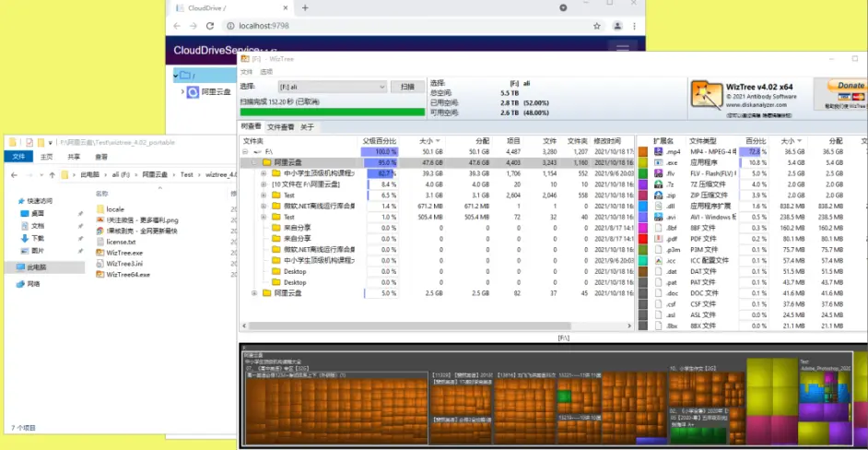Sort tree by 大小 column header

429,141
